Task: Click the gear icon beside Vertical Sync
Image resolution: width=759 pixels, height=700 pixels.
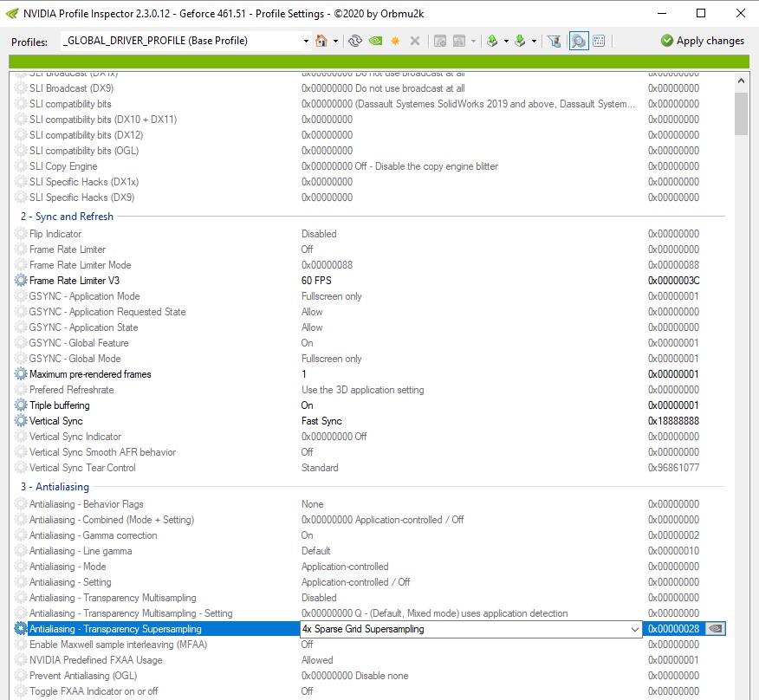Action: click(x=21, y=421)
